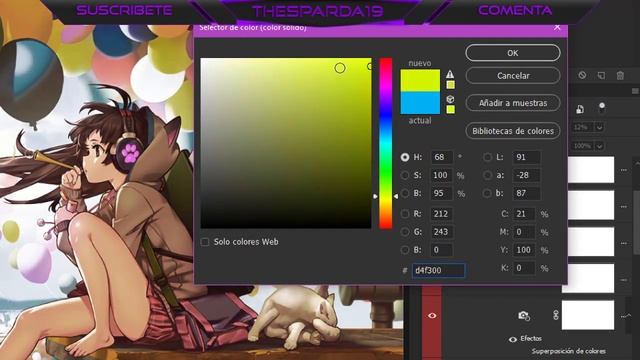Click the smart object camera icon on bottom layer
Image resolution: width=640 pixels, height=360 pixels.
pos(524,315)
